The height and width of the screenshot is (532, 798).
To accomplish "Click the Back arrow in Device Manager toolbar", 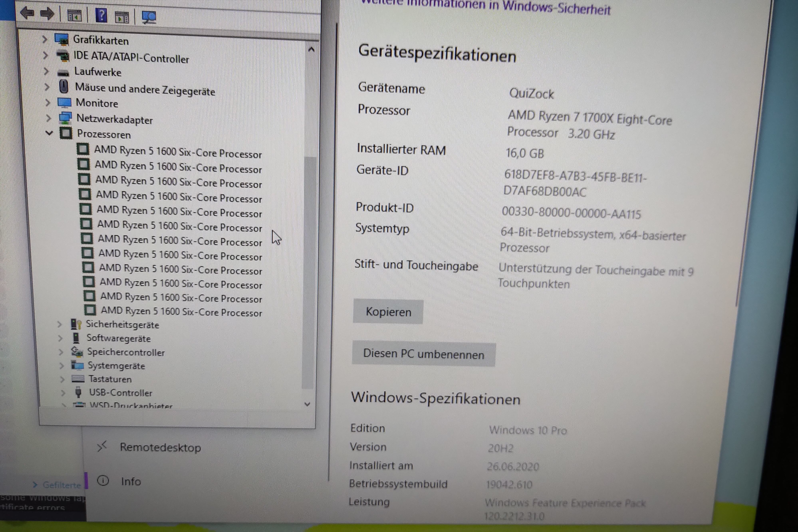I will point(27,13).
